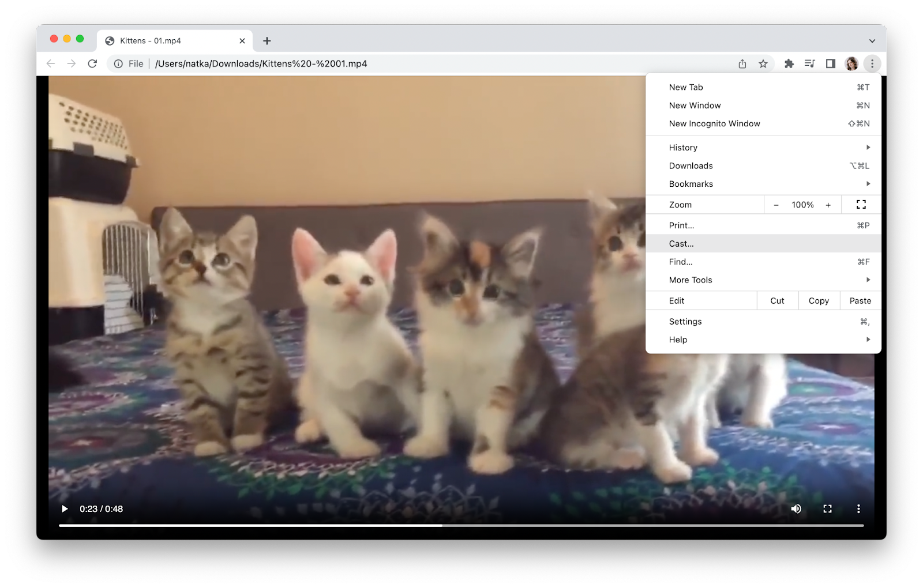The height and width of the screenshot is (588, 923).
Task: Expand the Bookmarks submenu
Action: 763,184
